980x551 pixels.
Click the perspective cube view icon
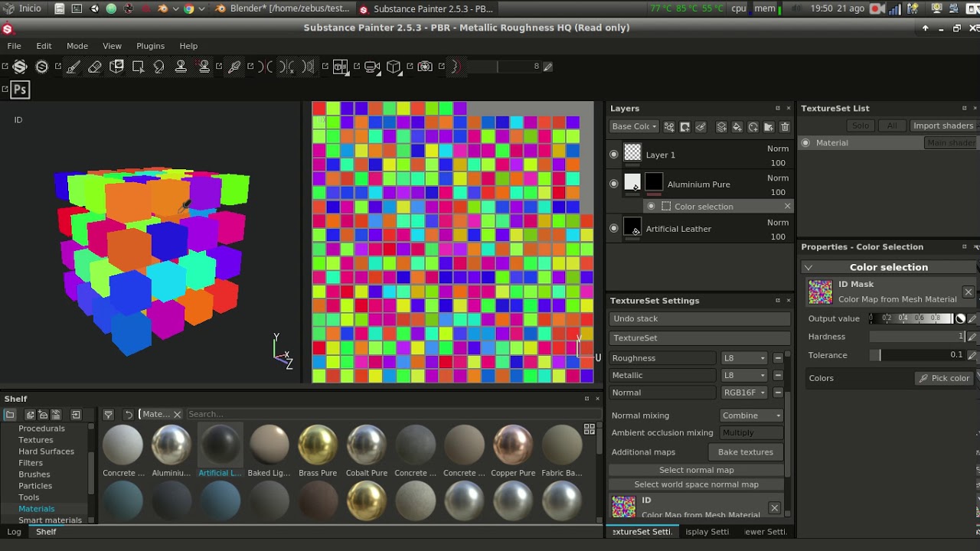394,67
